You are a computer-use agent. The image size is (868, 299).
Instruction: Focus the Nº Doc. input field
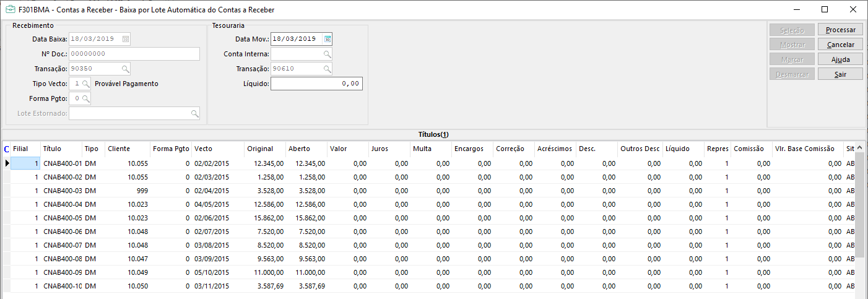coord(134,54)
